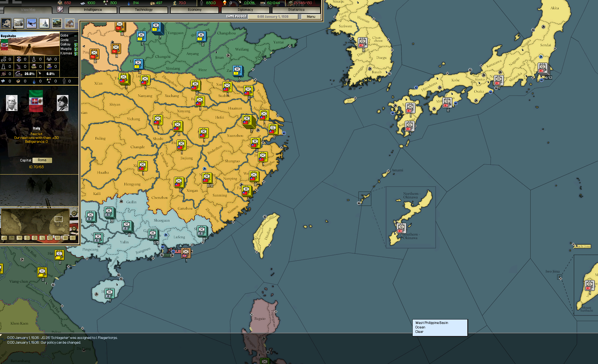The height and width of the screenshot is (364, 598).
Task: Switch to the Technology tab
Action: pos(143,10)
